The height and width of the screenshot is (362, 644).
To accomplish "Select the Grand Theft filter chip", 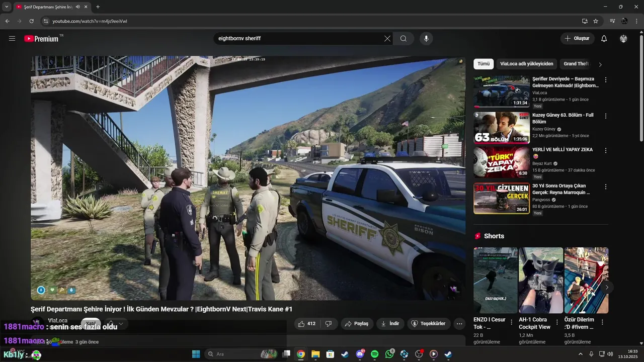I will (x=576, y=64).
